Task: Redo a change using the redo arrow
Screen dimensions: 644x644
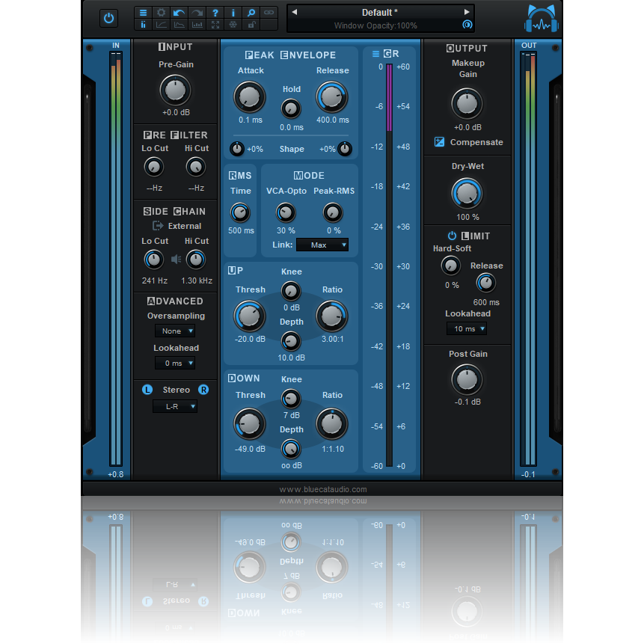Action: point(197,12)
